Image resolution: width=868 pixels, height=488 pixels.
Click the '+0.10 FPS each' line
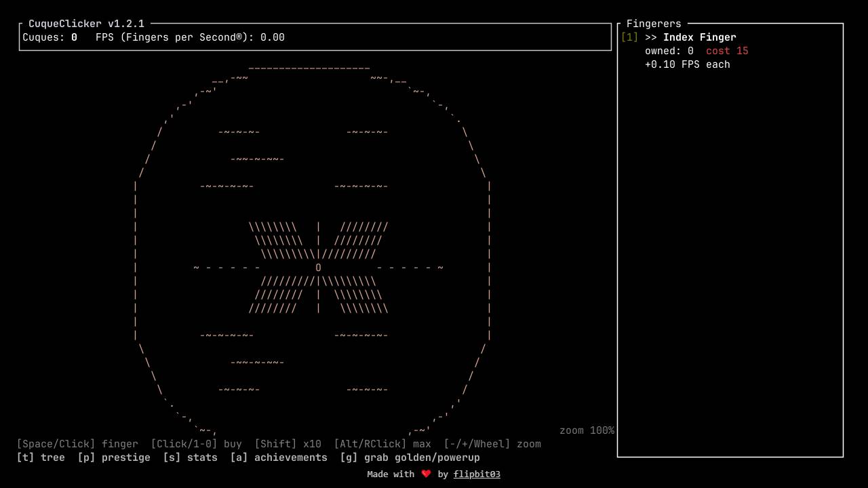click(688, 64)
